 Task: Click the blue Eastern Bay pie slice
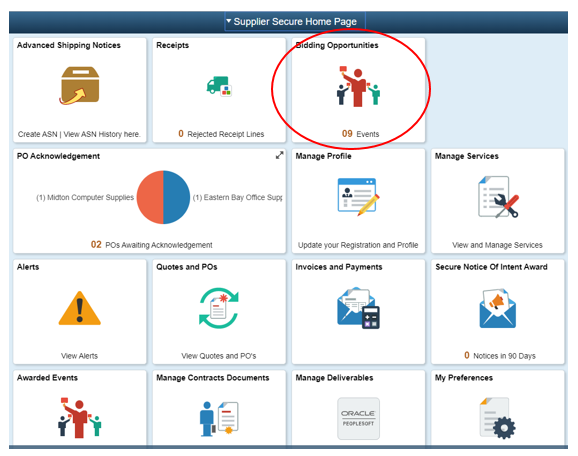[x=177, y=197]
